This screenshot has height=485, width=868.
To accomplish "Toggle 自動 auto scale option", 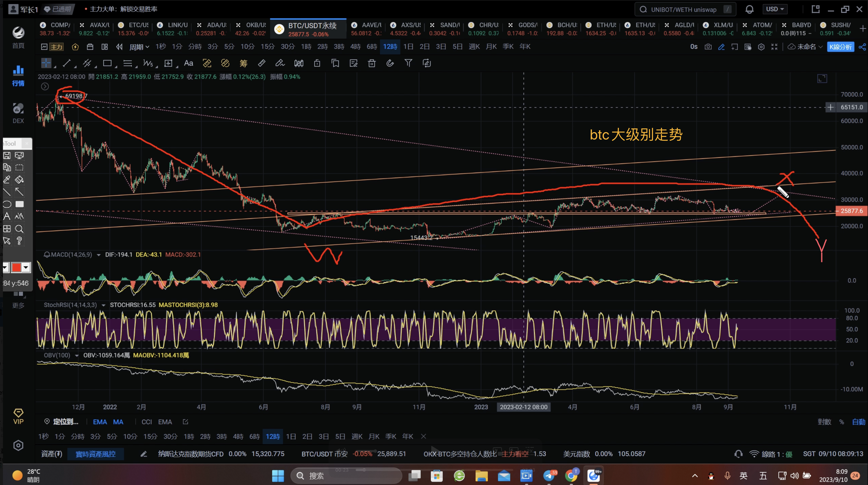I will tap(858, 422).
